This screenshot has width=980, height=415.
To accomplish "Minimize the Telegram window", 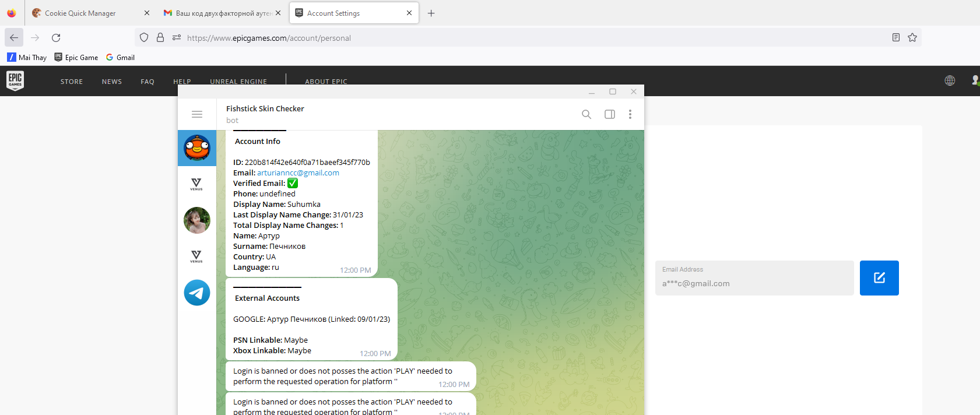I will (x=592, y=92).
